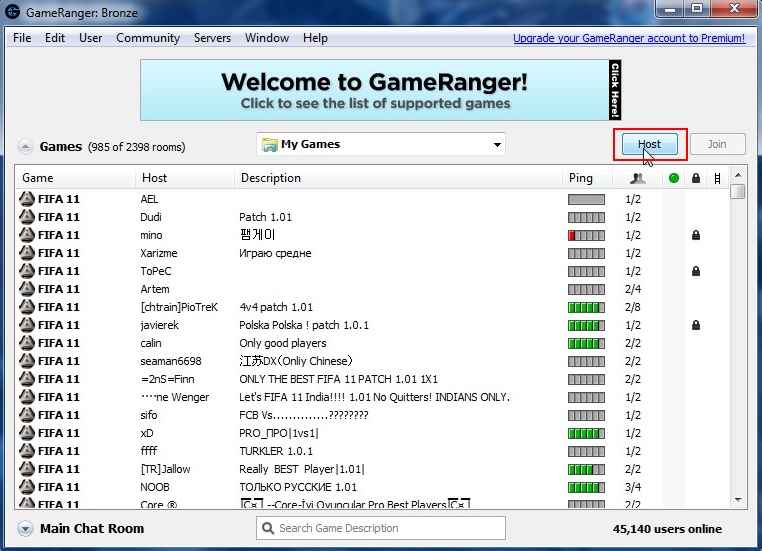Click the lock icon in ToPeC's row
Viewport: 762px width, 551px height.
click(696, 271)
